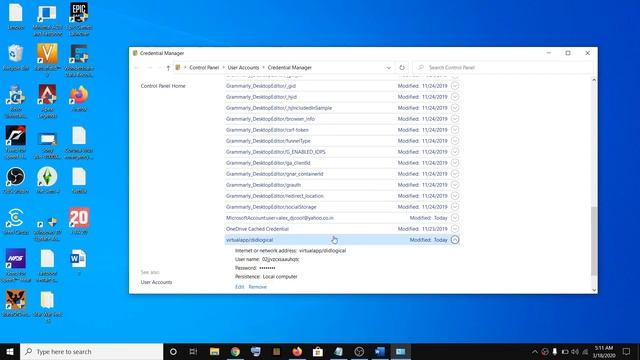Open Microsoft Store from the taskbar
640x360 pixels.
click(318, 351)
